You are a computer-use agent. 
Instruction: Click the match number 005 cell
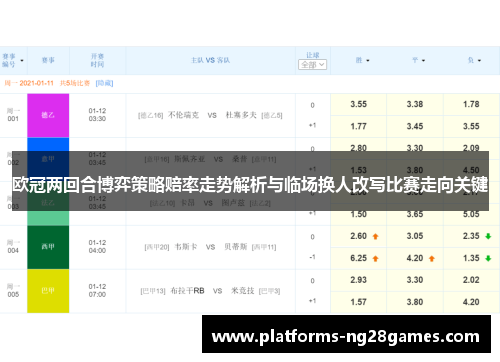click(x=13, y=291)
